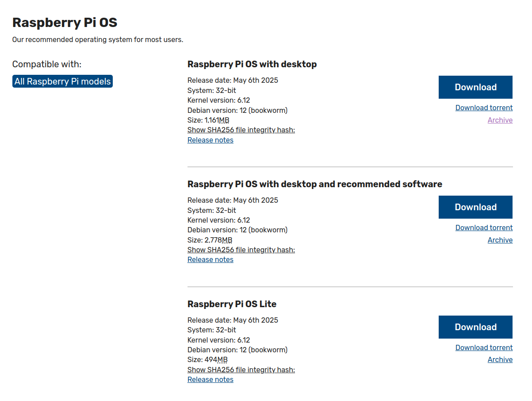Open release notes for desktop and recommended software
532x401 pixels.
(211, 259)
